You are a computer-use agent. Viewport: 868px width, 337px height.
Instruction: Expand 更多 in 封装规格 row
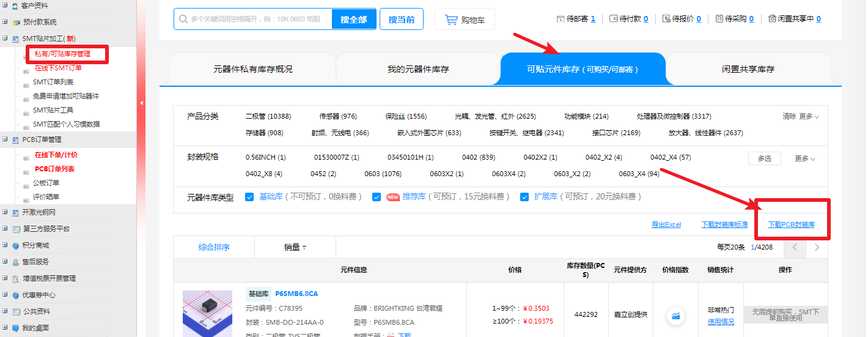point(805,158)
